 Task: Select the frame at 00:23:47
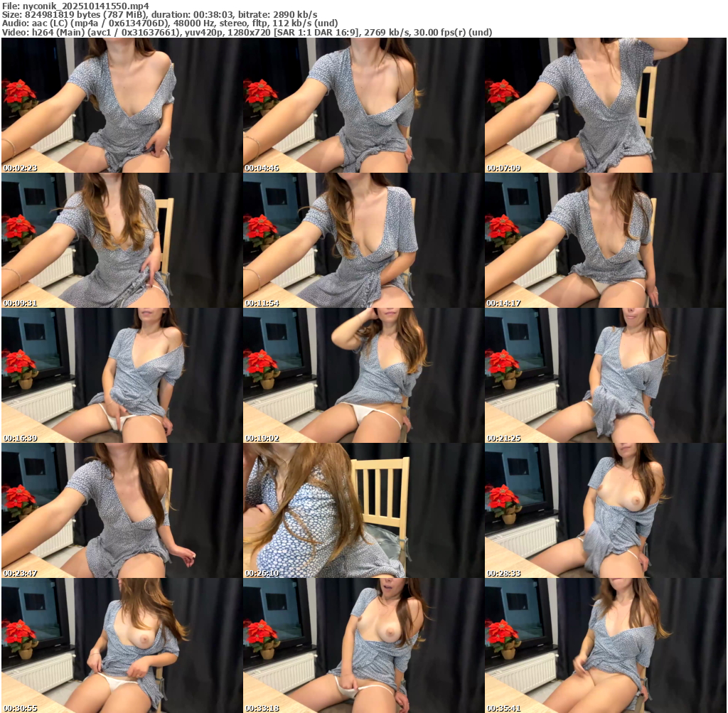[122, 510]
